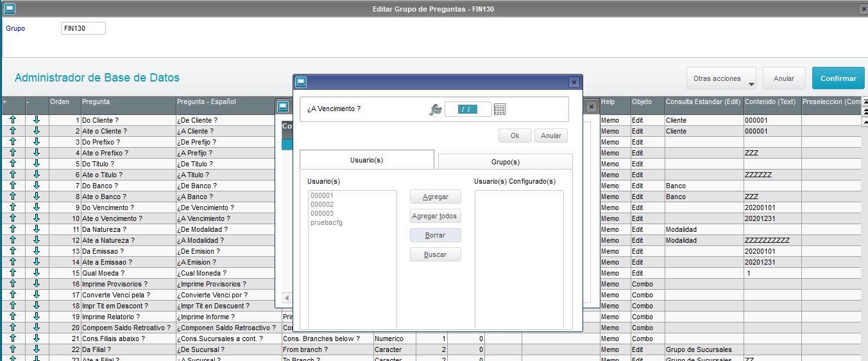This screenshot has height=361, width=868.
Task: Click the Contenido cell 'ZZZZZZZZZZ'
Action: (x=772, y=240)
